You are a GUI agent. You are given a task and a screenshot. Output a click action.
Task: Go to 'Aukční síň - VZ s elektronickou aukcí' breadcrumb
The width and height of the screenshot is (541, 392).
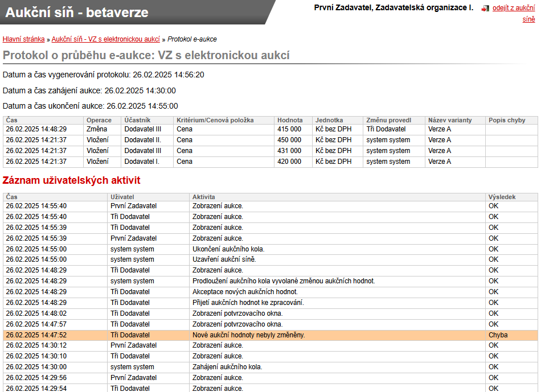click(x=105, y=39)
